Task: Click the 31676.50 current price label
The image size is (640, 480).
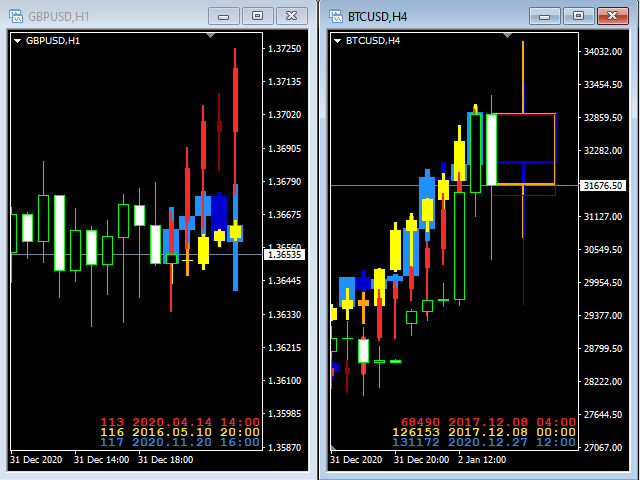Action: 603,186
